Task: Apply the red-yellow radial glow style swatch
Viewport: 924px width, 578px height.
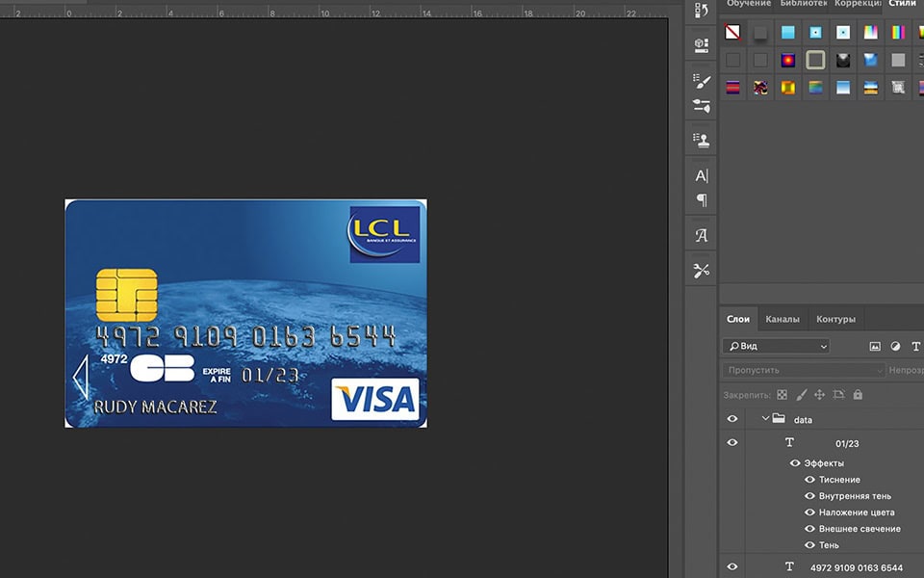Action: click(788, 60)
